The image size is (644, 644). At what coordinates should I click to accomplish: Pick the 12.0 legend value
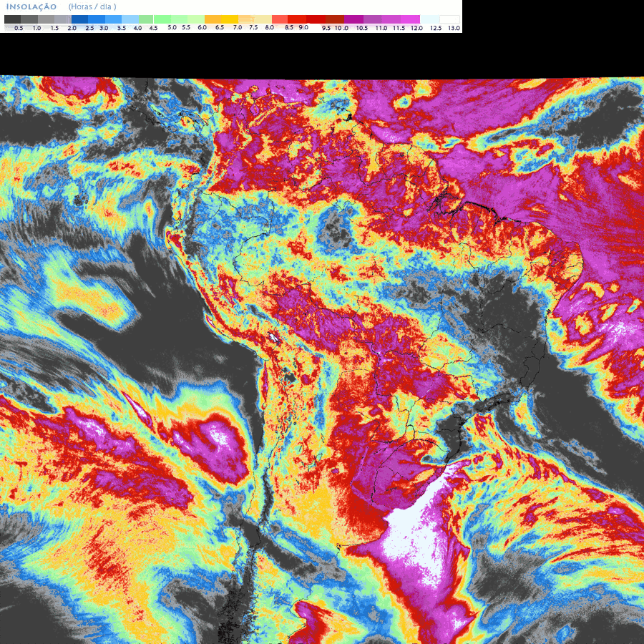[417, 28]
